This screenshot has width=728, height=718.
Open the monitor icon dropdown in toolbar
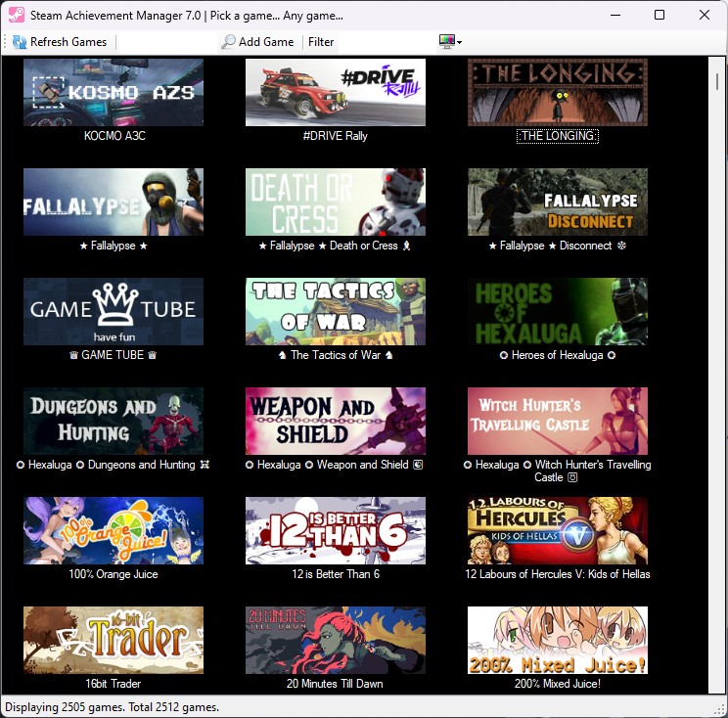450,42
